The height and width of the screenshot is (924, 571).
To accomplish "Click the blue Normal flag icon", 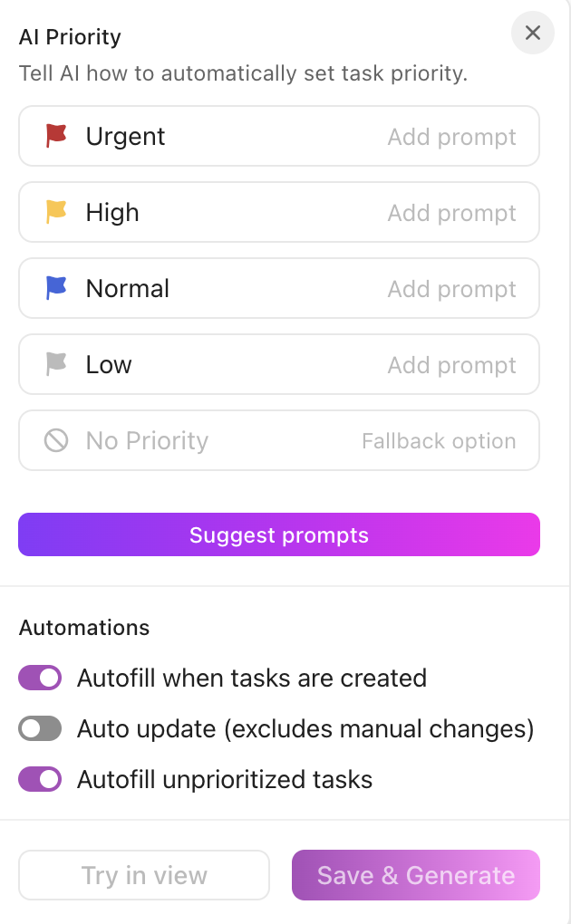I will [55, 288].
